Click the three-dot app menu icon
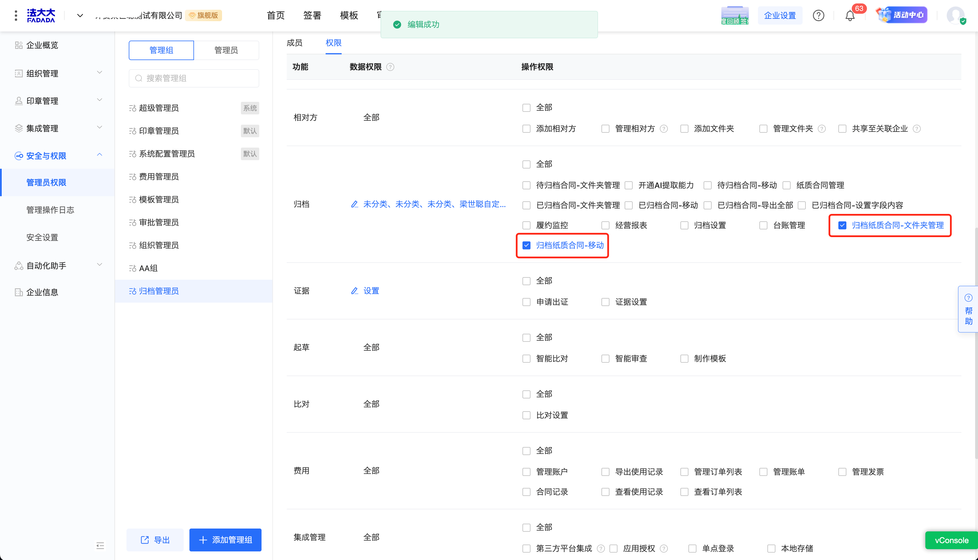Screen dimensions: 978x560 click(x=16, y=15)
